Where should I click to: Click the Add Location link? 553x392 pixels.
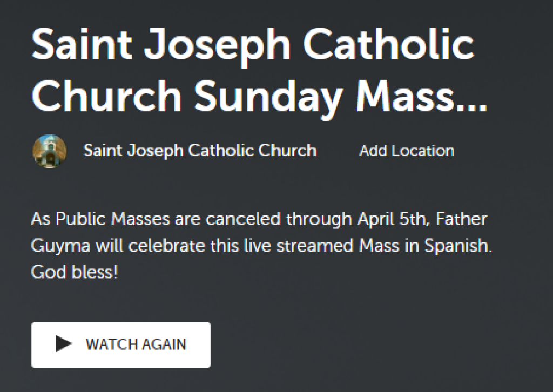tap(406, 151)
